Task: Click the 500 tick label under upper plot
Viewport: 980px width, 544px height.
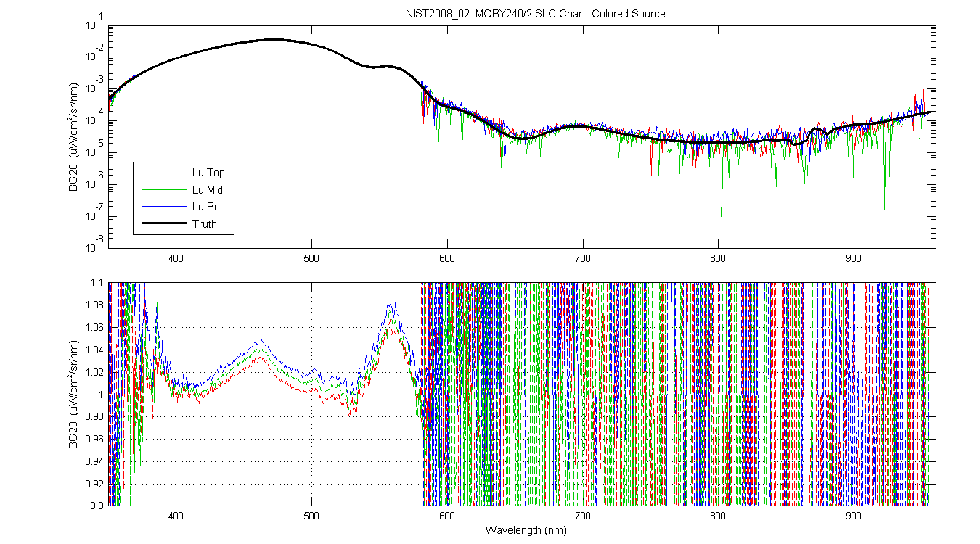Action: (x=311, y=257)
